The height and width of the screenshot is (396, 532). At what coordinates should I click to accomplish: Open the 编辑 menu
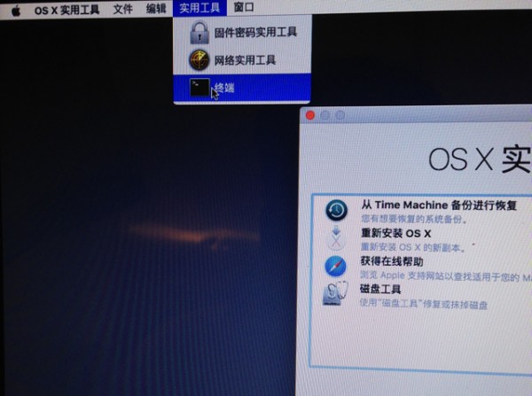(155, 8)
